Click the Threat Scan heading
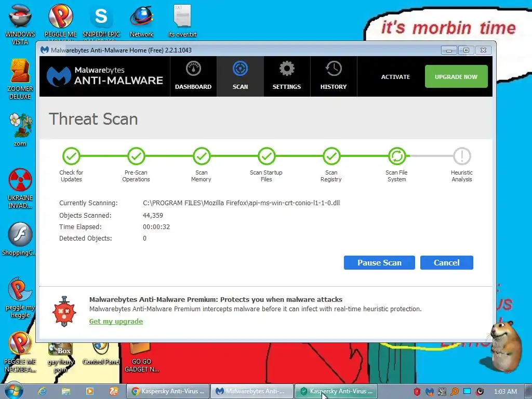Image resolution: width=532 pixels, height=399 pixels. tap(94, 119)
